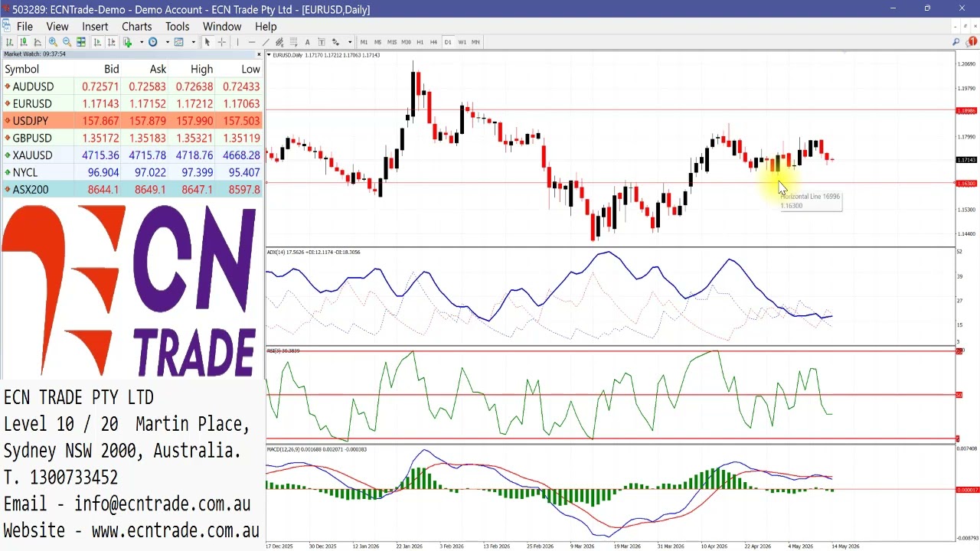Viewport: 980px width, 551px height.
Task: Select the standard cursor tool
Action: pos(207,42)
